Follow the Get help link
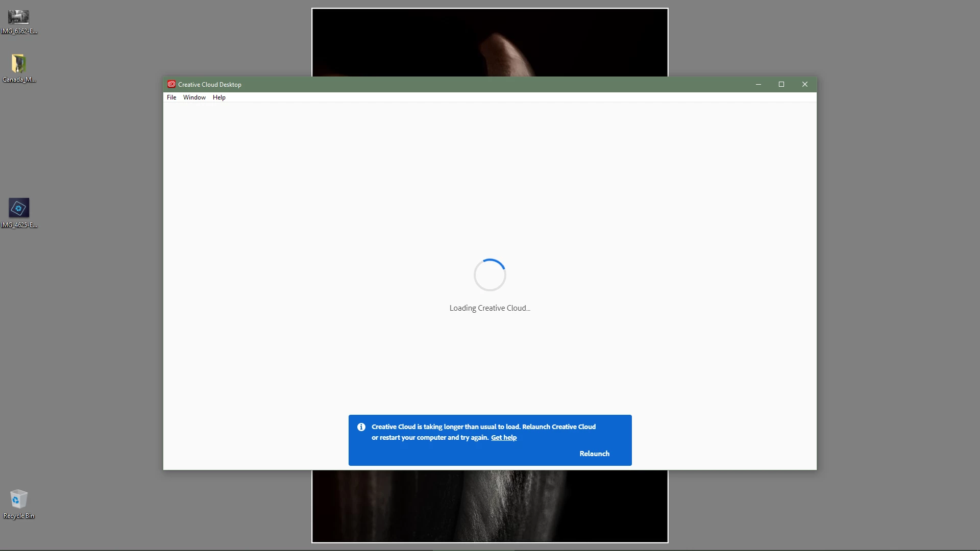The width and height of the screenshot is (980, 551). (x=503, y=438)
